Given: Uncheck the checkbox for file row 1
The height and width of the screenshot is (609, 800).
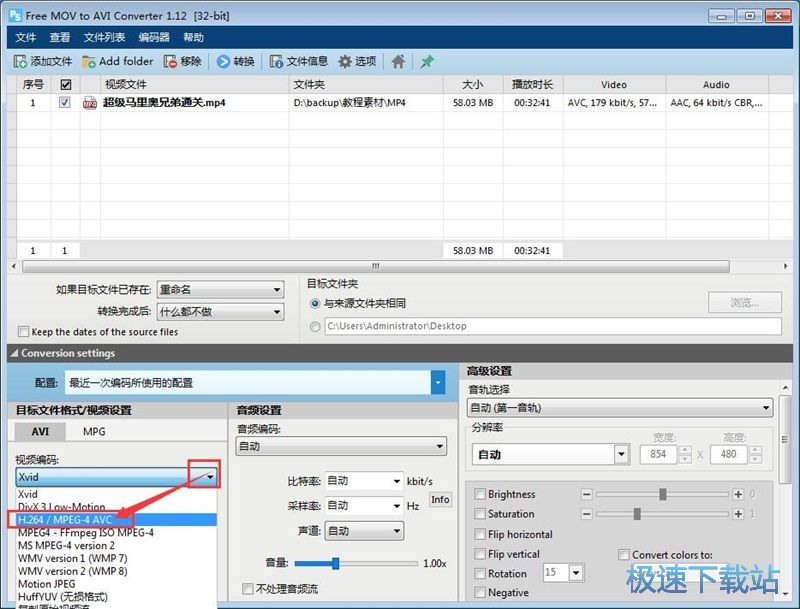Looking at the screenshot, I should pos(65,102).
